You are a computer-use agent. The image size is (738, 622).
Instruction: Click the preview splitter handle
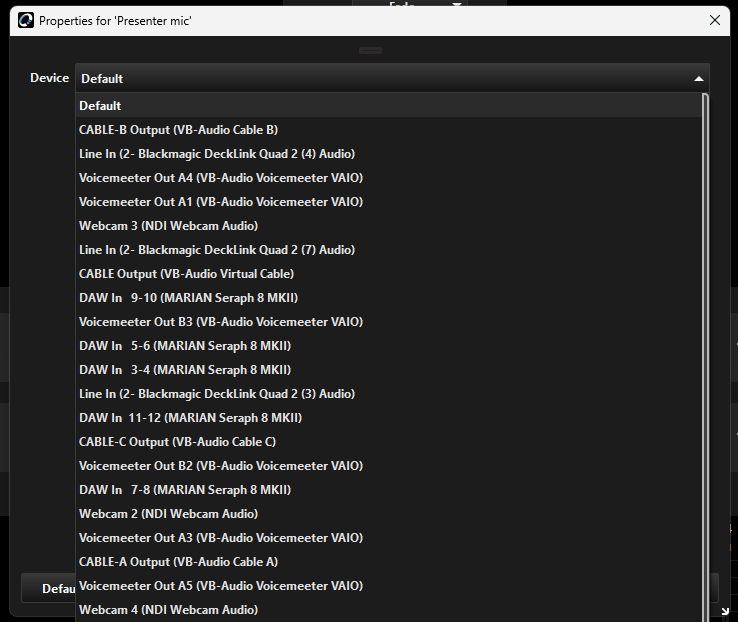(370, 50)
